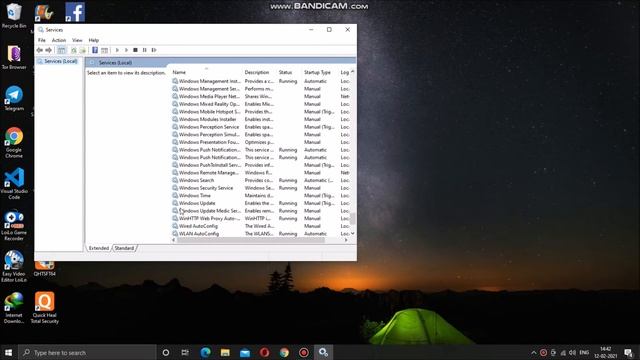Open the Quick Heal Total Security icon
640x360 pixels.
coord(44,308)
